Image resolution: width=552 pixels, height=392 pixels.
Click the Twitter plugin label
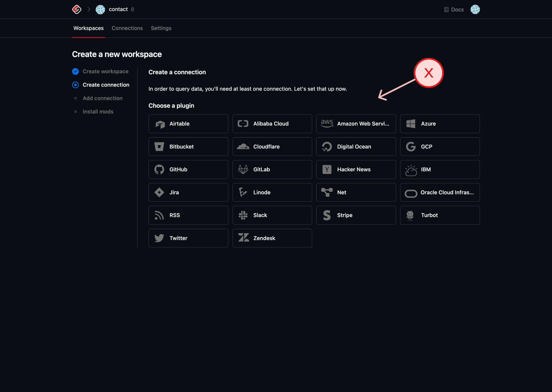pos(178,238)
